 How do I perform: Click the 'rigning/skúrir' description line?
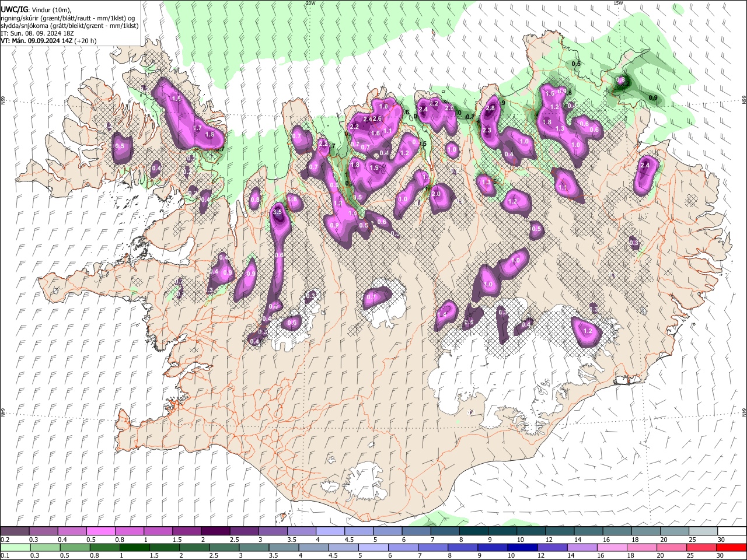68,18
